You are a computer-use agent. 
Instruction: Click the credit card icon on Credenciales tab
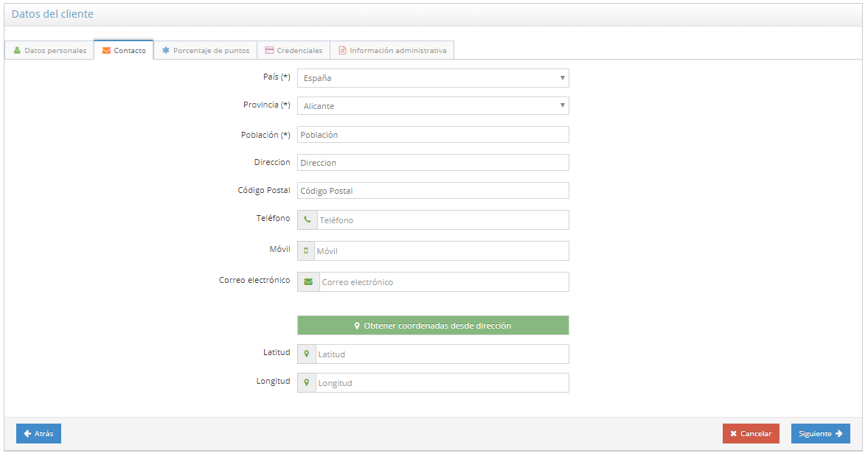(269, 51)
